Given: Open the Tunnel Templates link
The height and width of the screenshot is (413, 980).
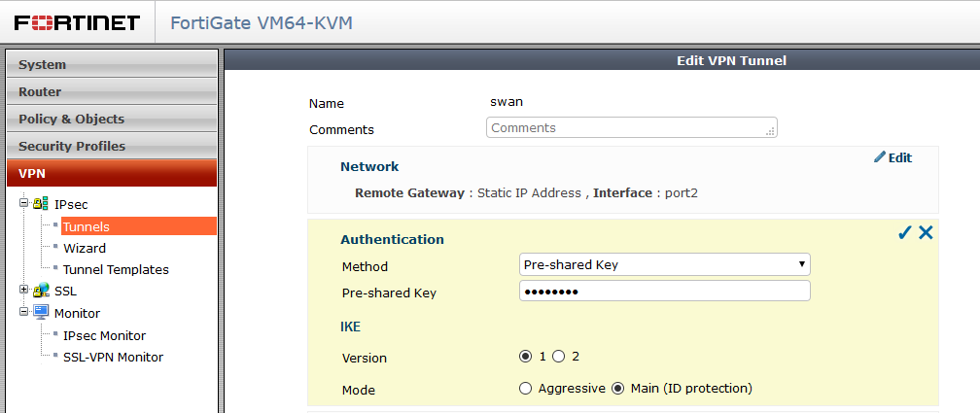Looking at the screenshot, I should 116,269.
